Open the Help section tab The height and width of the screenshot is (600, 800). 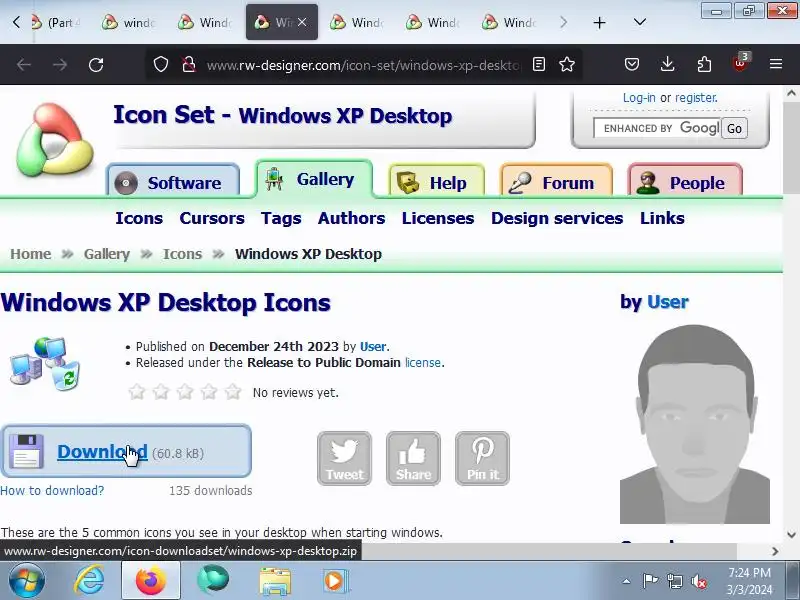pos(436,182)
